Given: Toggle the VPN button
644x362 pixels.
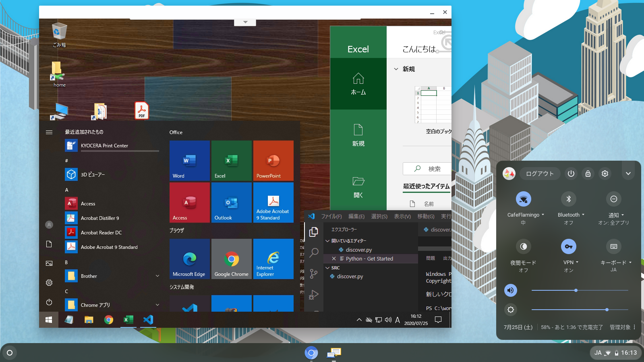Looking at the screenshot, I should [x=569, y=246].
